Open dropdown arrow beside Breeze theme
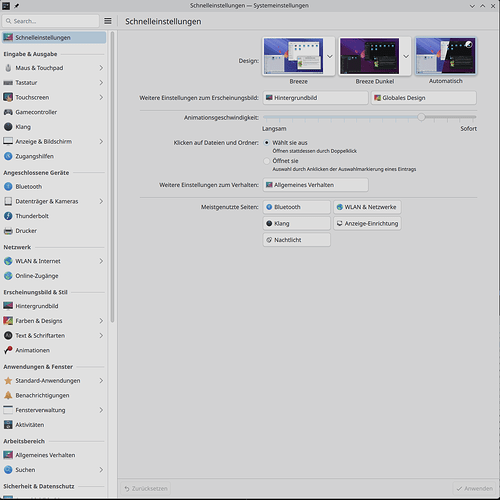The image size is (500, 500). (330, 56)
